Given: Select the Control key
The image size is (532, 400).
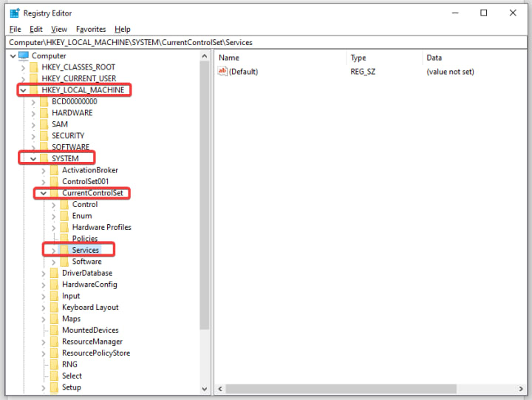Looking at the screenshot, I should 85,204.
